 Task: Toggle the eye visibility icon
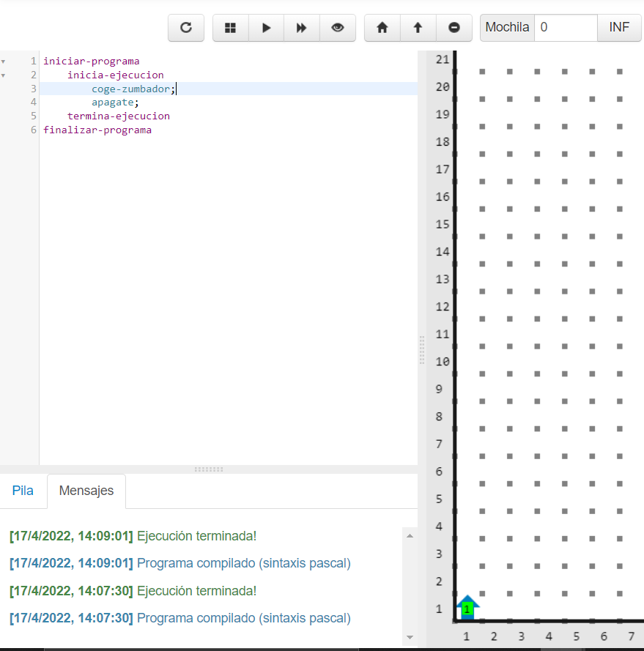337,28
